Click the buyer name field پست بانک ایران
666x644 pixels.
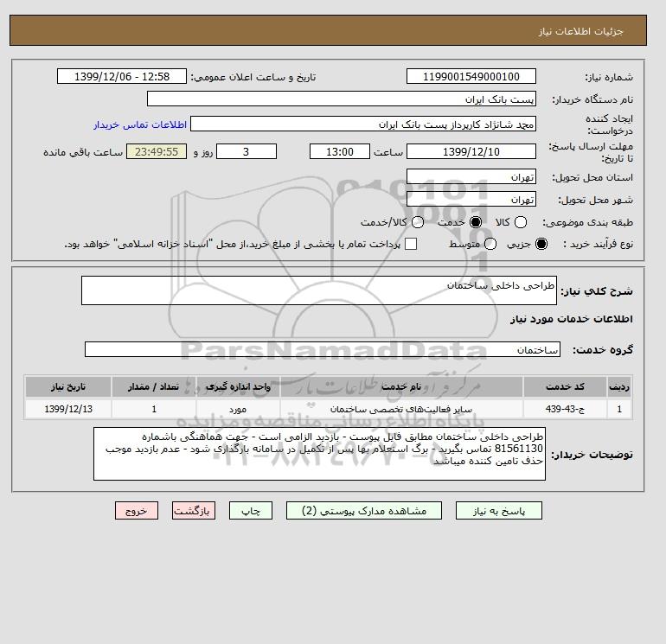(342, 99)
